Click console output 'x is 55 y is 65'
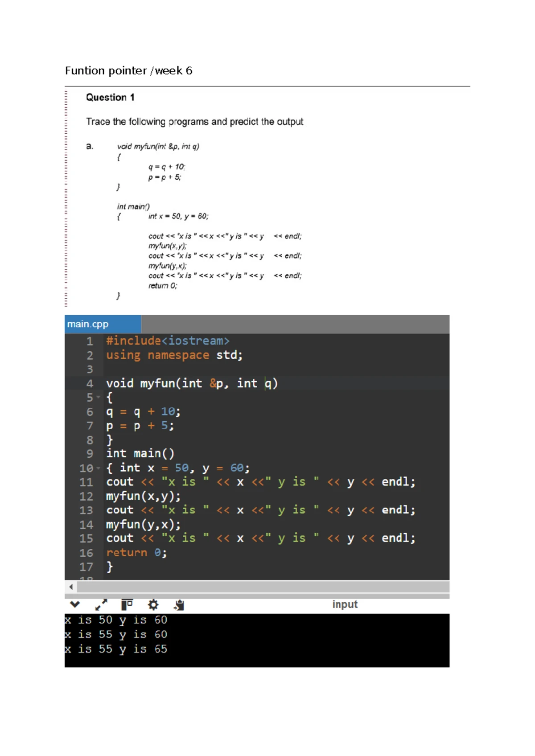The image size is (535, 756). pyautogui.click(x=116, y=649)
